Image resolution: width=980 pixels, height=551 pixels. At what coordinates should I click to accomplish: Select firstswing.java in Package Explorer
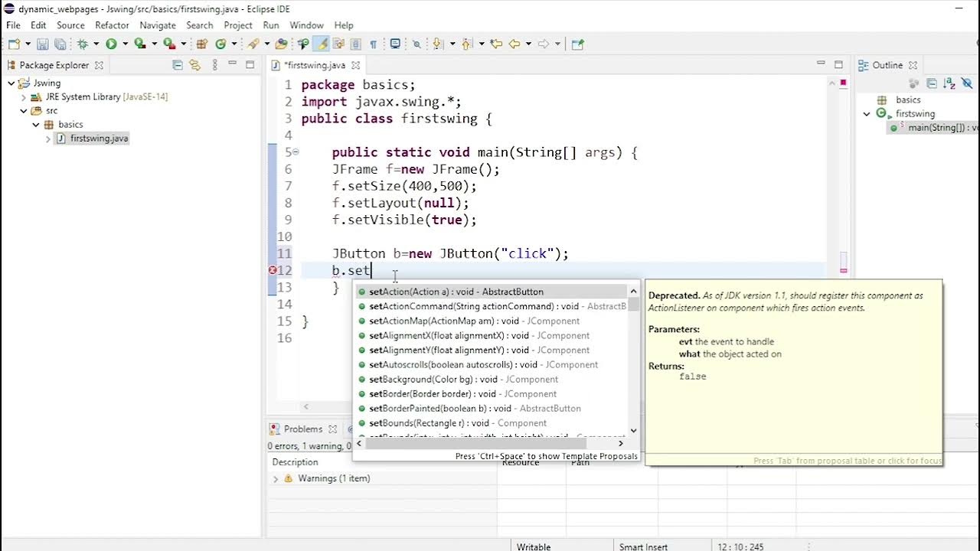(x=99, y=139)
